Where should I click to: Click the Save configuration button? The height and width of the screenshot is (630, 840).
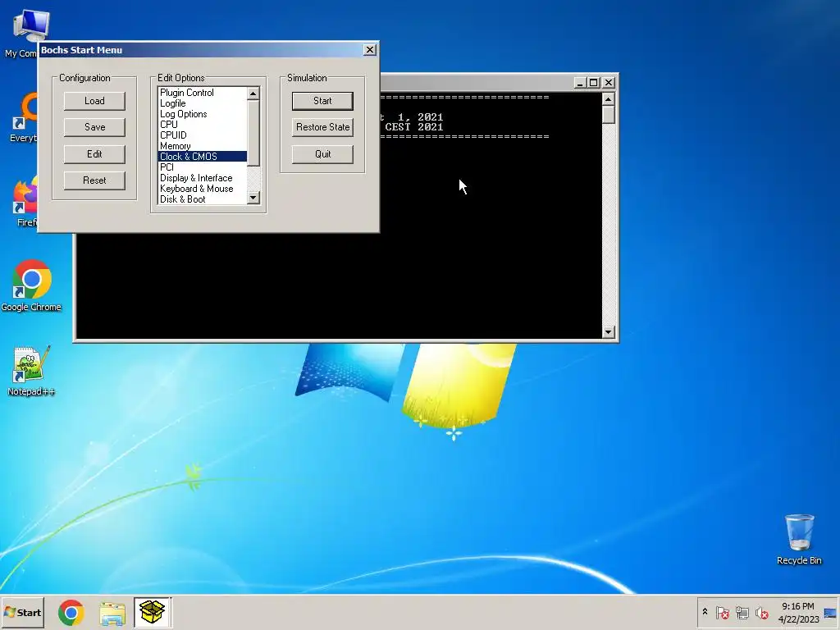94,127
